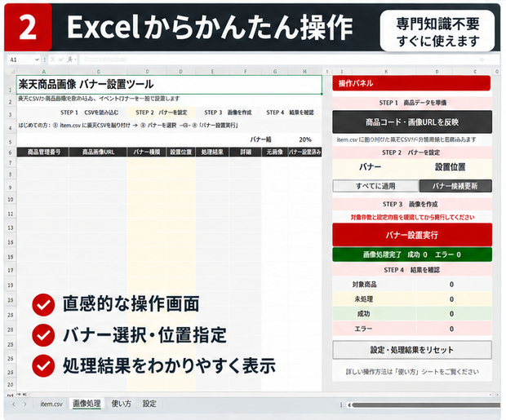Click the select-all corner triangle of sheet

[12, 71]
